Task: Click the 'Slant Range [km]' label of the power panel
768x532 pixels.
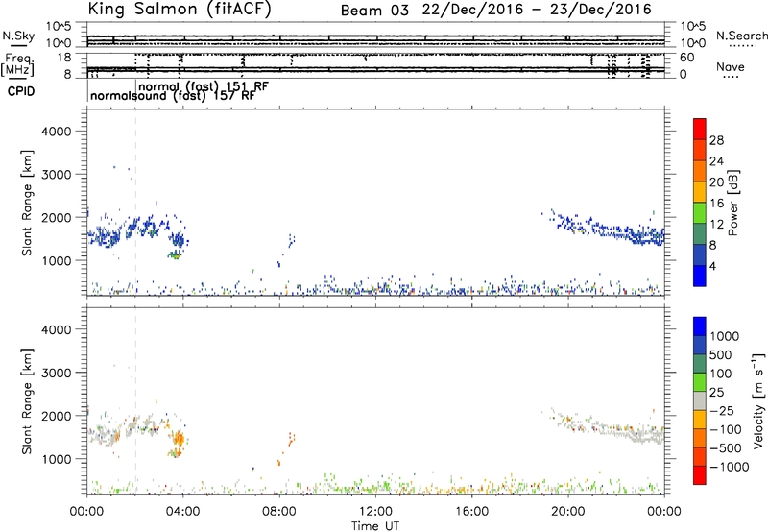Action: [27, 203]
